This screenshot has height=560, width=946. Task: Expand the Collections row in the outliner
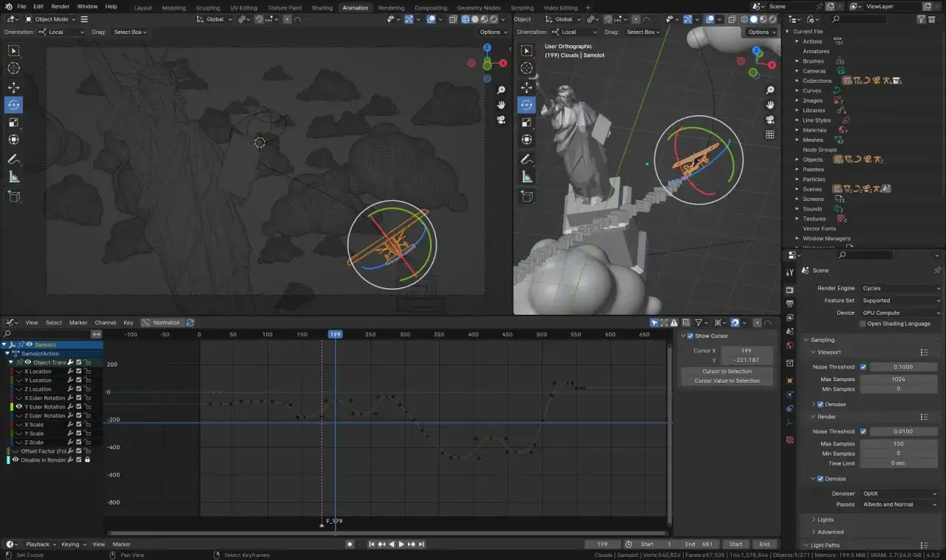click(x=797, y=81)
